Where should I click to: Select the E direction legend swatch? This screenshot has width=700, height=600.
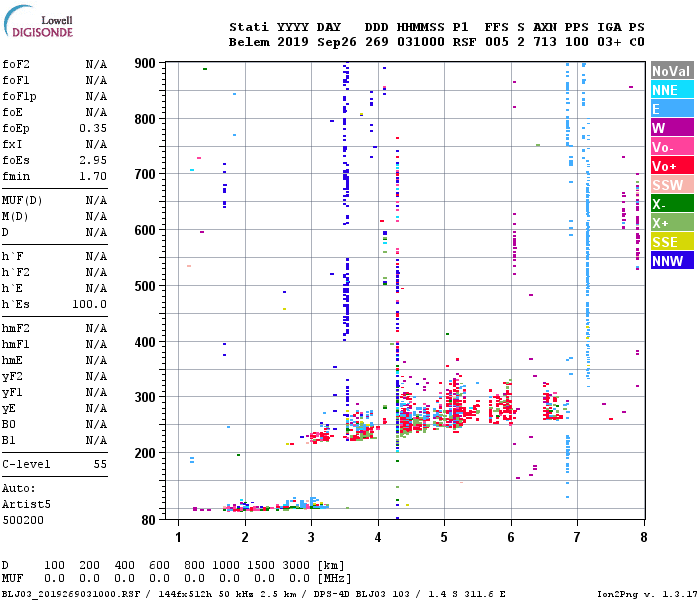(x=672, y=109)
